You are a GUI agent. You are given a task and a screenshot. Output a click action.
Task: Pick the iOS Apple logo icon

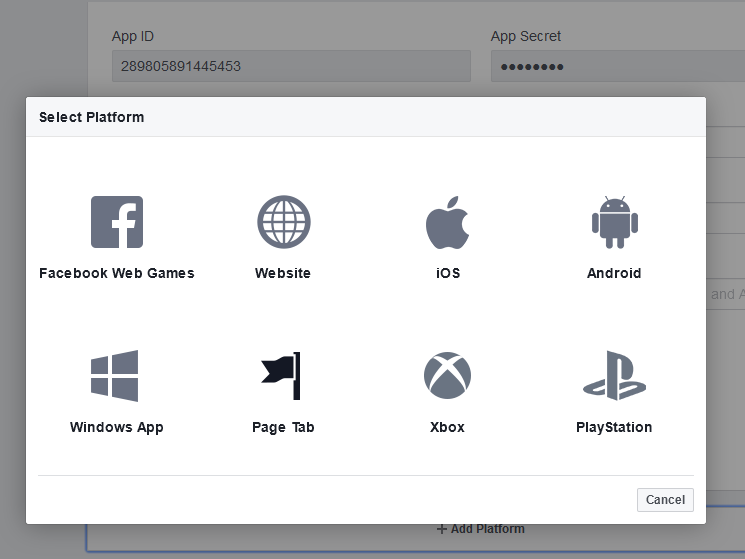(x=447, y=222)
